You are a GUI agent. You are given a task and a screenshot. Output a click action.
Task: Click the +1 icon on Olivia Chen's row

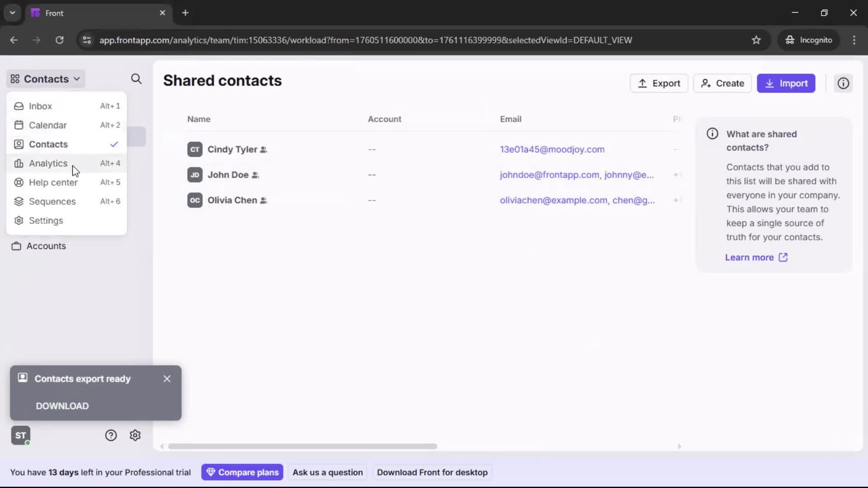pyautogui.click(x=676, y=200)
